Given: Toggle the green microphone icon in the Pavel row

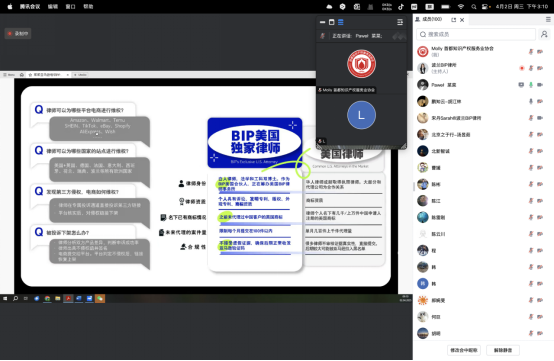Looking at the screenshot, I should pyautogui.click(x=531, y=85).
